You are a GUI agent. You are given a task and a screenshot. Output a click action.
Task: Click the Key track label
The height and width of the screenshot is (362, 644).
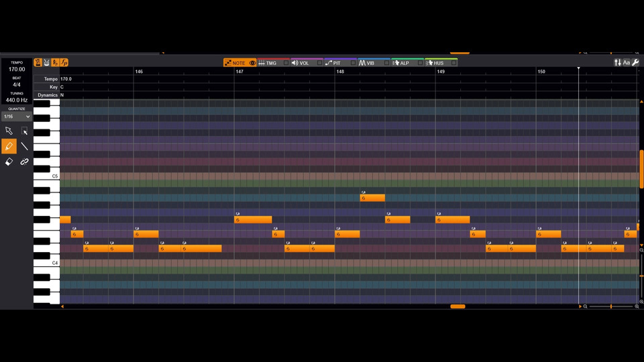(x=54, y=87)
